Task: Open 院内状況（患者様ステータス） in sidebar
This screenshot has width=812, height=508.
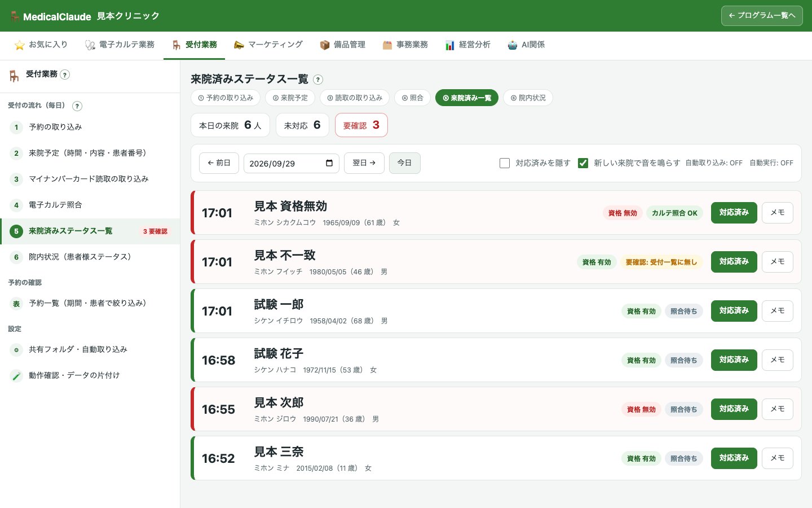Action: pos(90,257)
